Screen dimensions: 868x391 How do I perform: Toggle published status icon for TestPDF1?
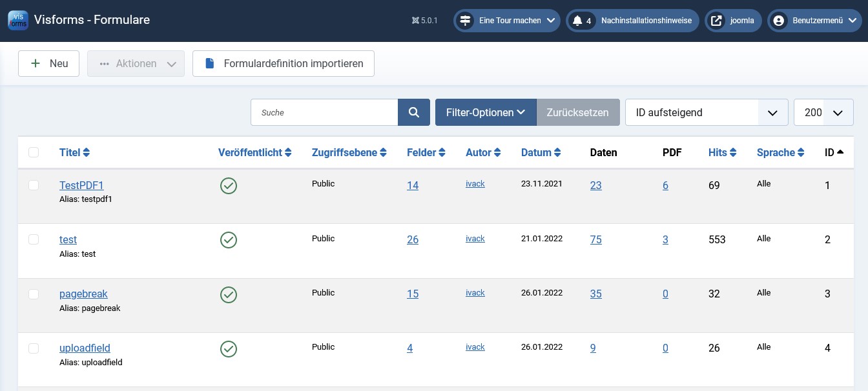[229, 186]
